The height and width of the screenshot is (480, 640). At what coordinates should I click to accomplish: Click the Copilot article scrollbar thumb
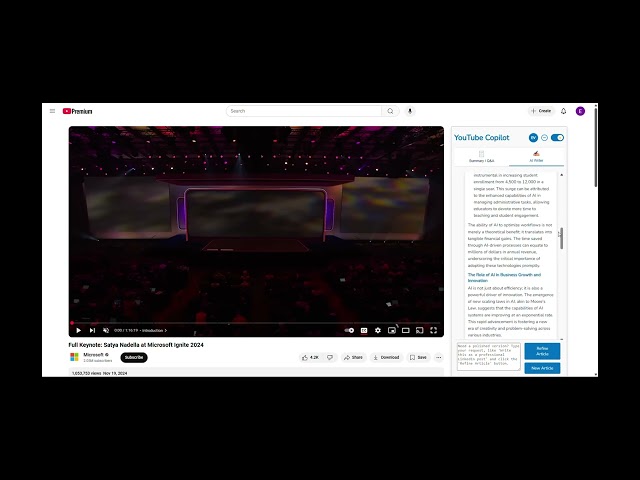(562, 238)
